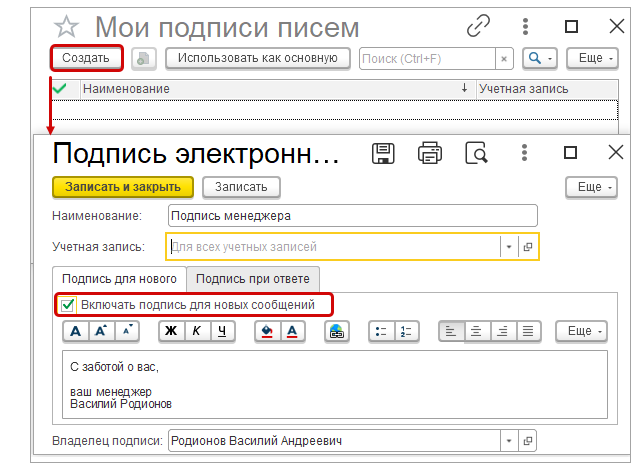Toggle italic formatting (К) button
Viewport: 639px width, 463px height.
coord(196,331)
